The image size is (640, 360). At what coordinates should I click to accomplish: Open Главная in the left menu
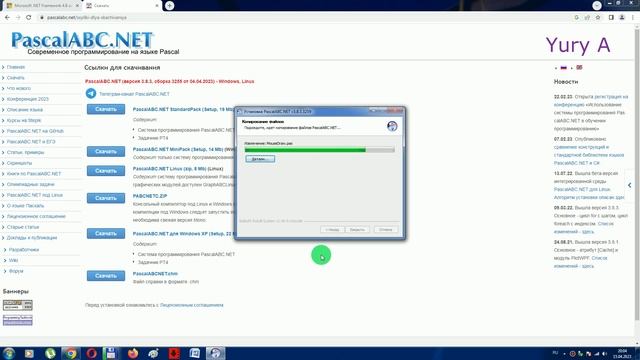(16, 67)
